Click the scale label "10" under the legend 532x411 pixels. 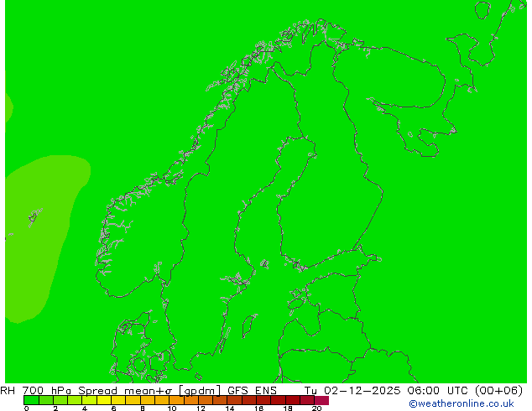point(172,408)
